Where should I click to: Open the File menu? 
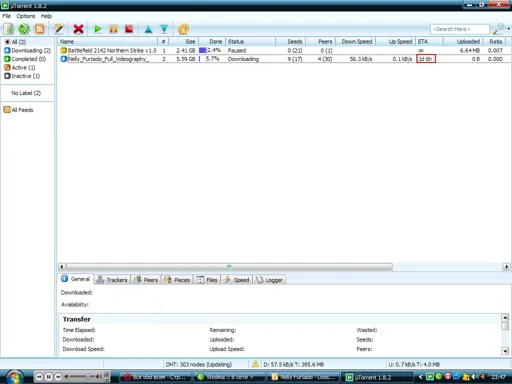coord(7,16)
